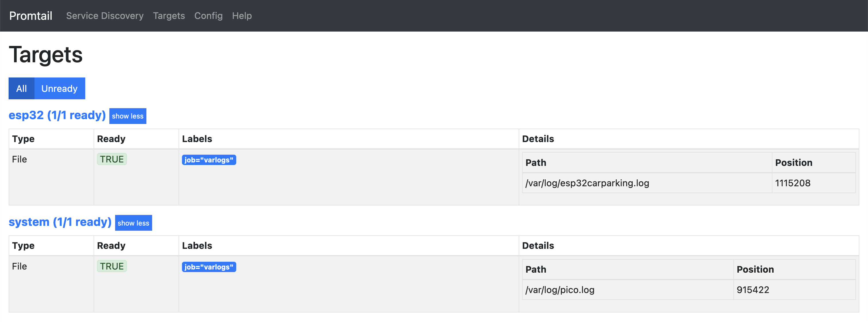
Task: Click the job="varlogs" badge in system table
Action: coord(209,267)
